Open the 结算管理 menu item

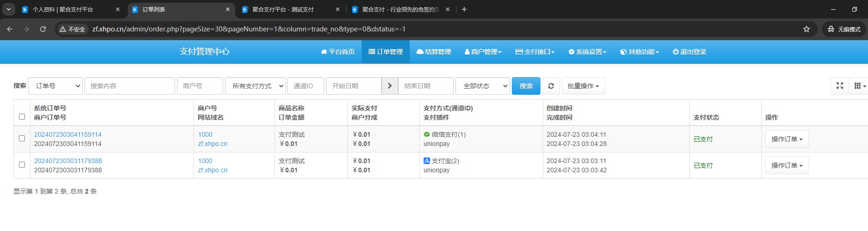coord(433,52)
